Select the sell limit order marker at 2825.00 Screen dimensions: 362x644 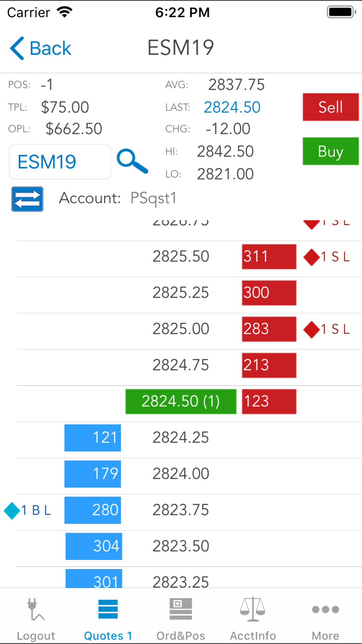(x=327, y=329)
